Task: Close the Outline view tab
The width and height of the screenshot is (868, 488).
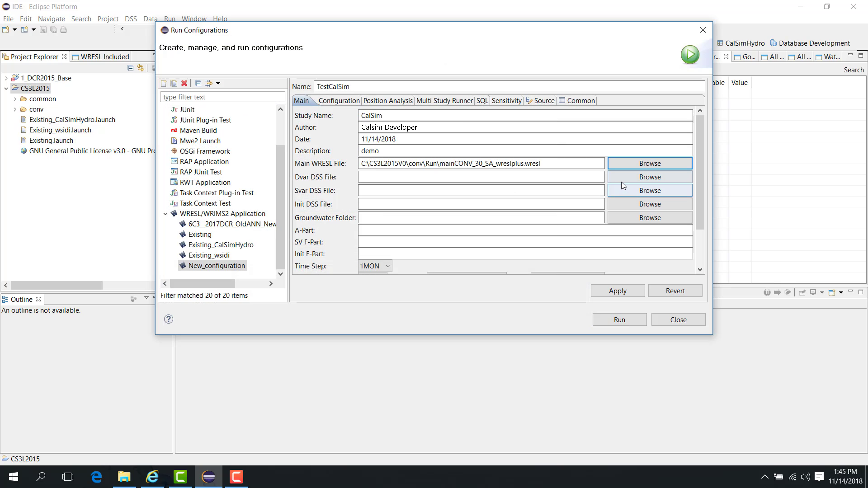Action: pyautogui.click(x=38, y=299)
